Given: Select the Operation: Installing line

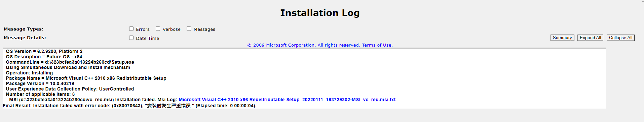Looking at the screenshot, I should [29, 73].
